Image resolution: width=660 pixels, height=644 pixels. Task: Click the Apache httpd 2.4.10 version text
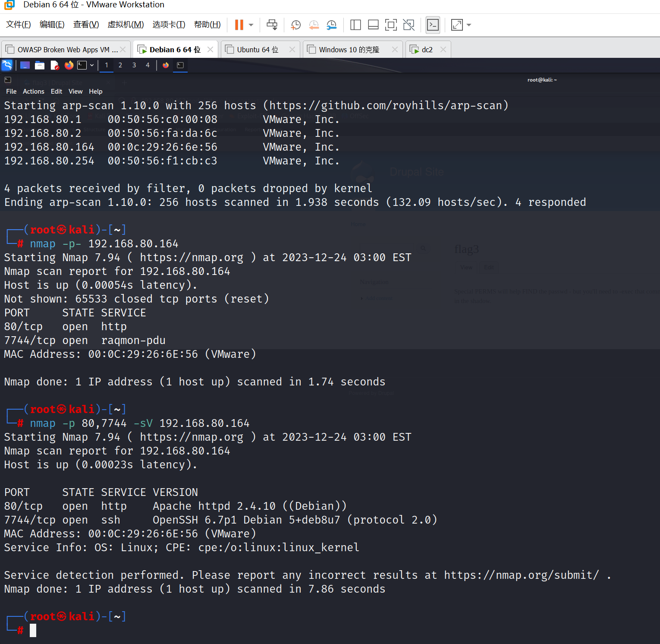250,506
